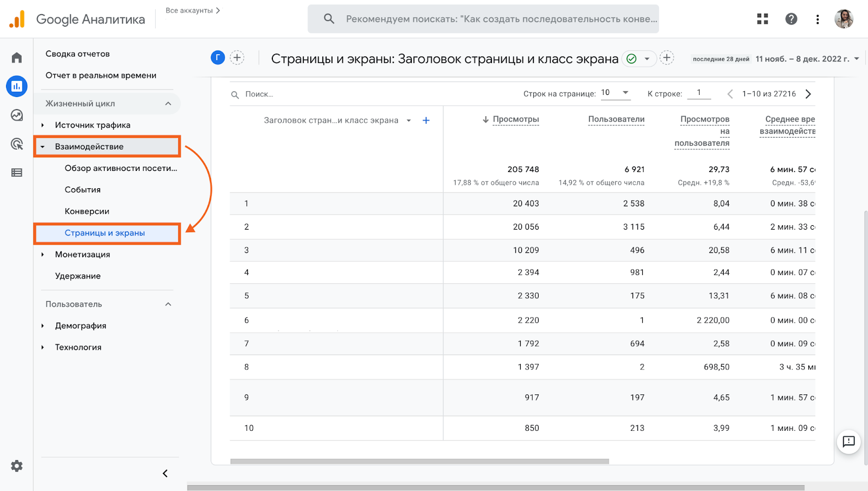
Task: Open Отчет в реальном времени
Action: click(x=101, y=75)
